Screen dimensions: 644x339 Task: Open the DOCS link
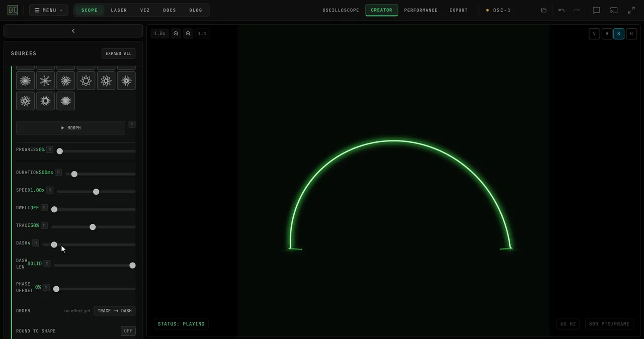[170, 10]
